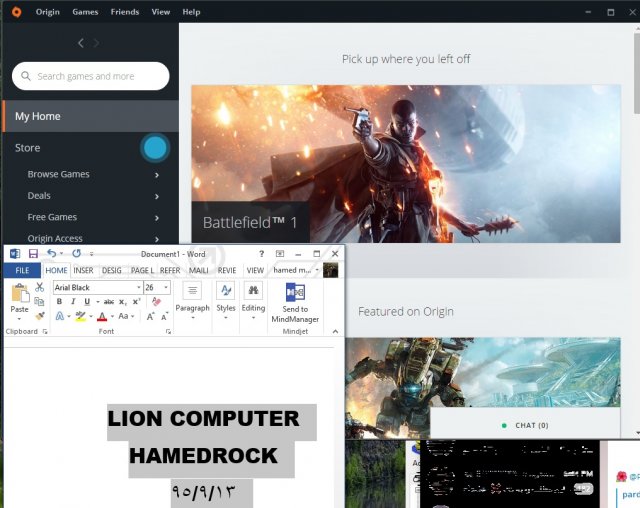Toggle Italic formatting
Viewport: 640px width, 508px height.
tap(73, 302)
